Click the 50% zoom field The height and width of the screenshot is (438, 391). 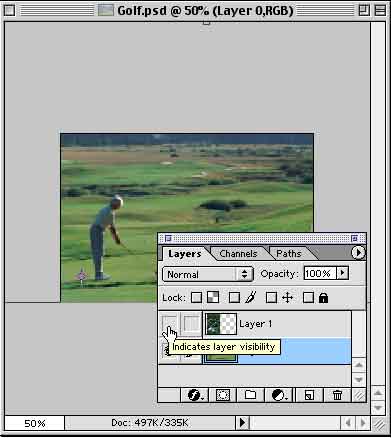point(35,423)
